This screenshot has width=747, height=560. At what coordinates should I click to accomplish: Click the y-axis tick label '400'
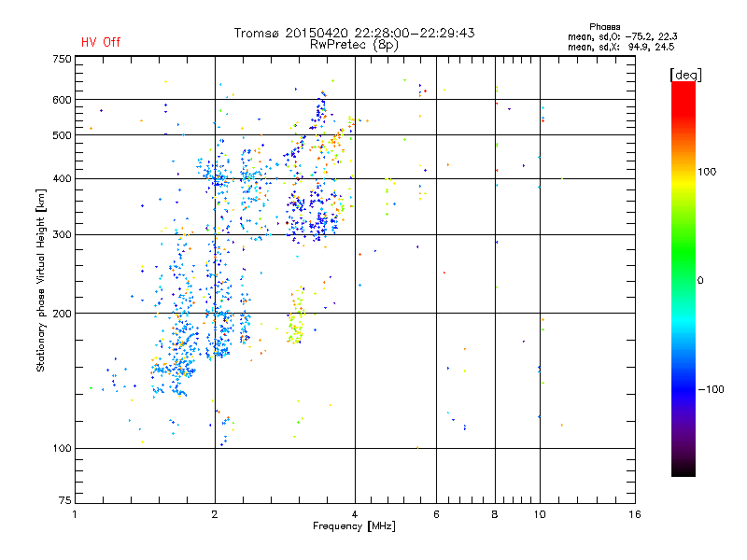click(x=62, y=179)
